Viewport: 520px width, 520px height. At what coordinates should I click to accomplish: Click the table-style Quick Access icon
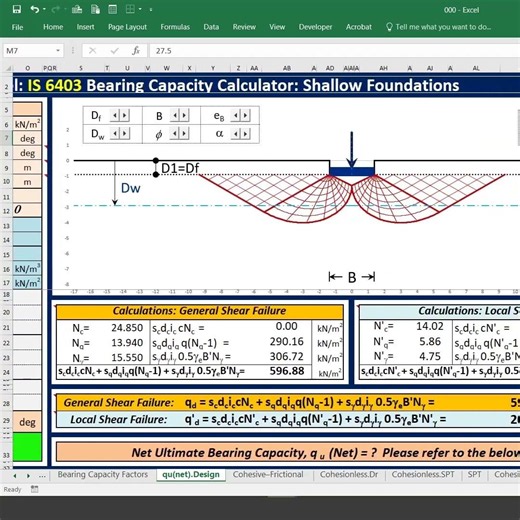point(113,9)
